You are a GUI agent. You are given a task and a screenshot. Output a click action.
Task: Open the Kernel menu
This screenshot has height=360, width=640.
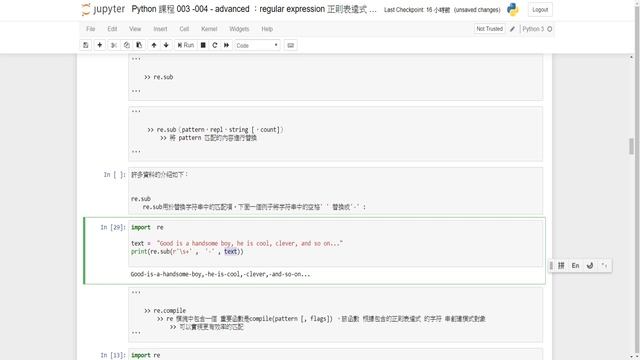coord(209,29)
